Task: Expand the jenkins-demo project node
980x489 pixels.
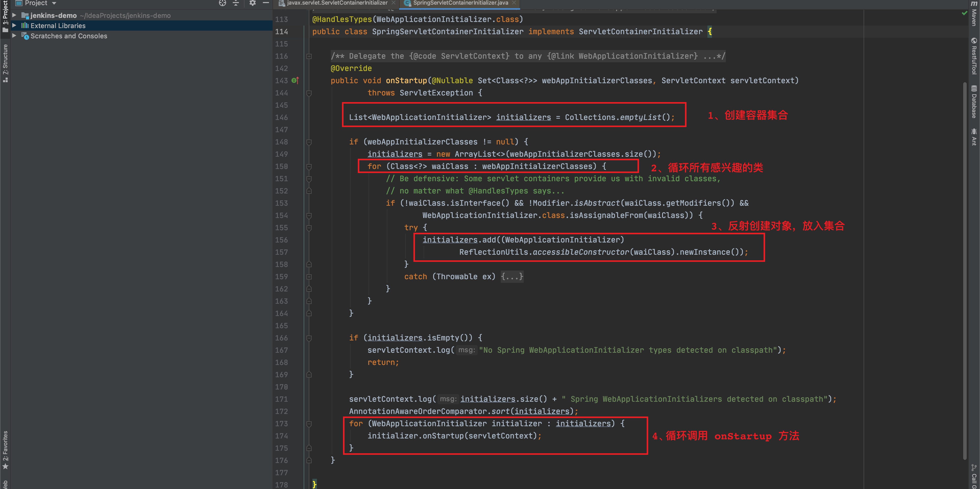Action: pyautogui.click(x=14, y=15)
